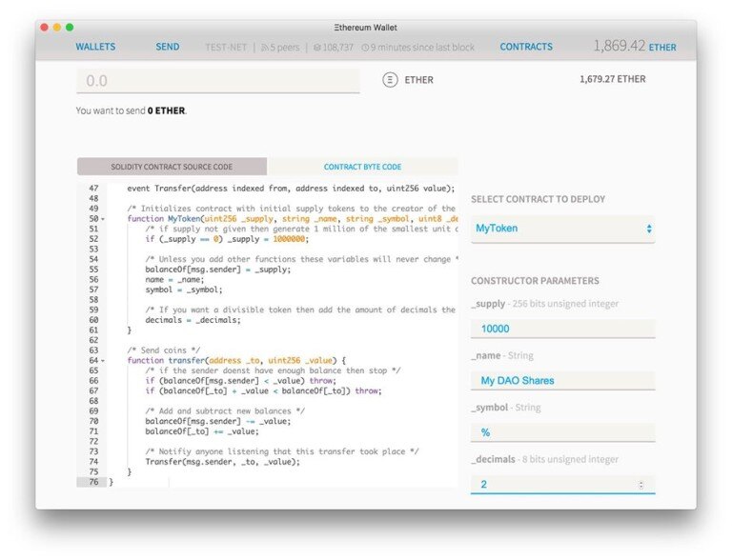Open the Wallets section
732x560 pixels.
pos(95,47)
